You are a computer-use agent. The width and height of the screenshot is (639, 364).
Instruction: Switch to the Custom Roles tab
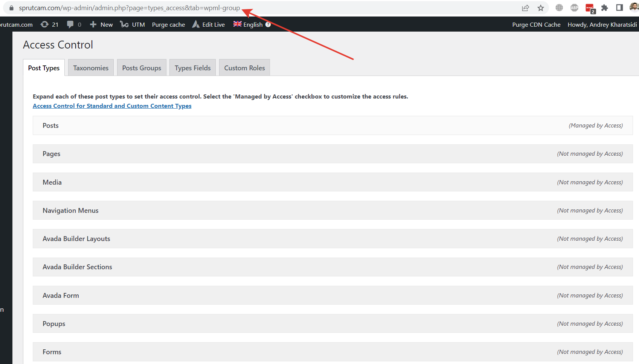pos(244,68)
